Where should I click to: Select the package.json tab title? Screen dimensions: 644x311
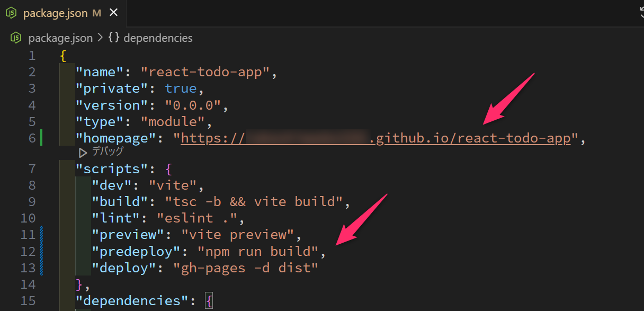point(55,14)
